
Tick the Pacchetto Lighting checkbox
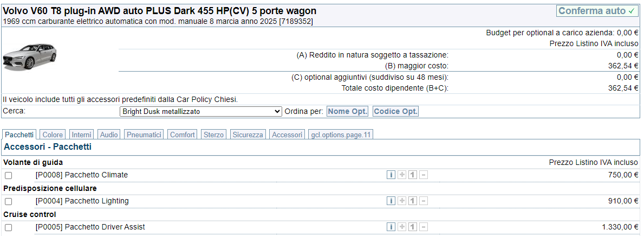click(x=8, y=201)
